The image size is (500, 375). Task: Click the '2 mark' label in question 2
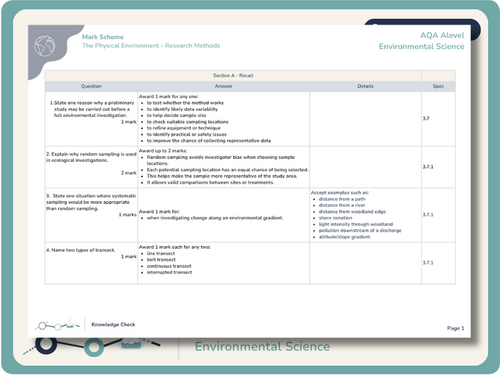129,173
